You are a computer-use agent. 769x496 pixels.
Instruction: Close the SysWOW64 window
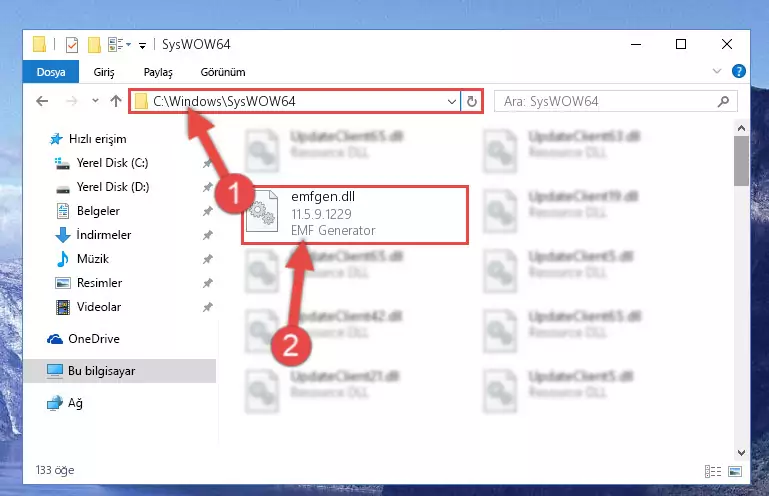coord(727,44)
